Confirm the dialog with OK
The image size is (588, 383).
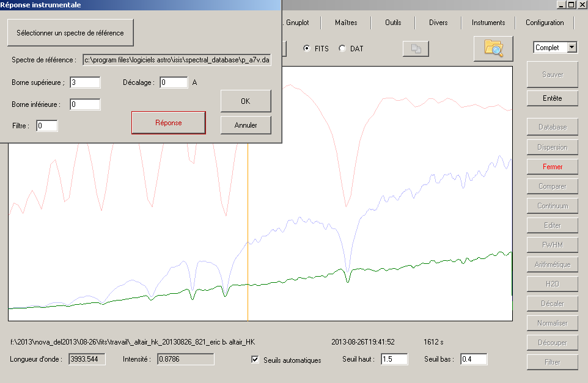point(245,101)
